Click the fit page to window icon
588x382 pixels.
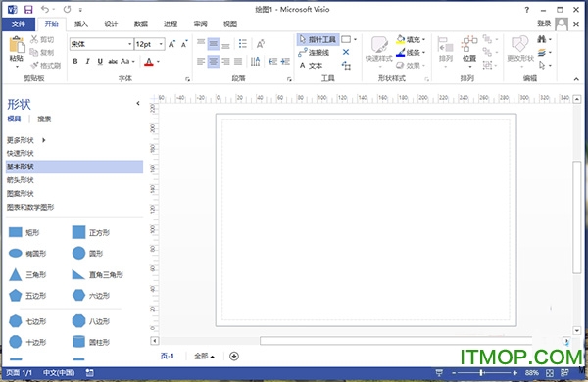550,373
